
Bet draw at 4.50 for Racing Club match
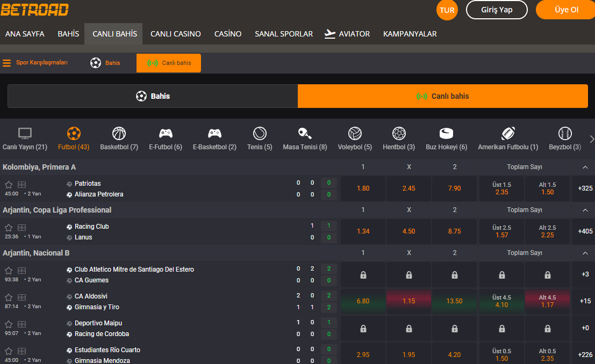[x=408, y=231]
